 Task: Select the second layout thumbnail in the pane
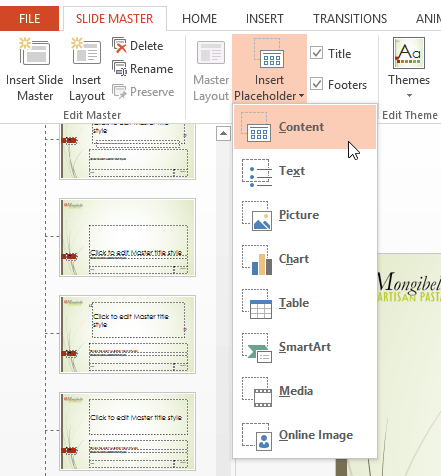click(x=127, y=237)
